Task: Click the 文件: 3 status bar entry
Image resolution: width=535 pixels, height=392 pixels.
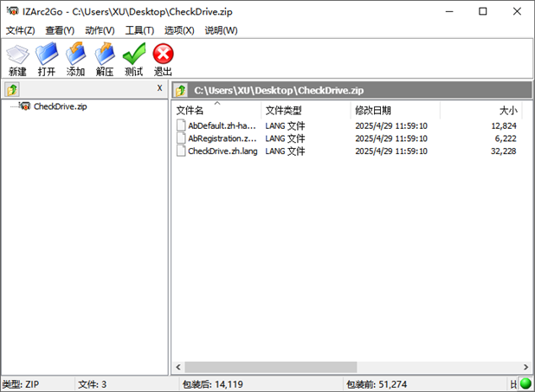Action: point(92,384)
